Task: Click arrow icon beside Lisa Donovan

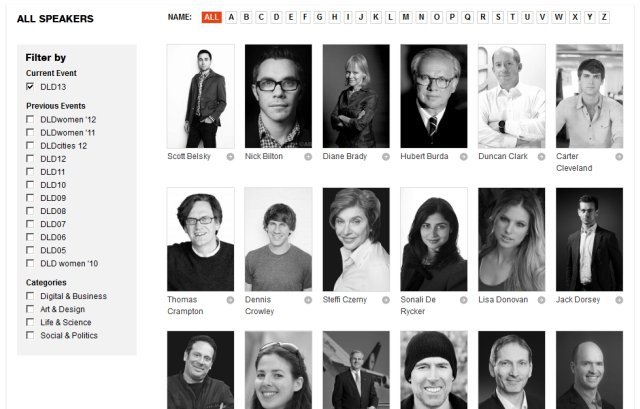Action: [541, 300]
